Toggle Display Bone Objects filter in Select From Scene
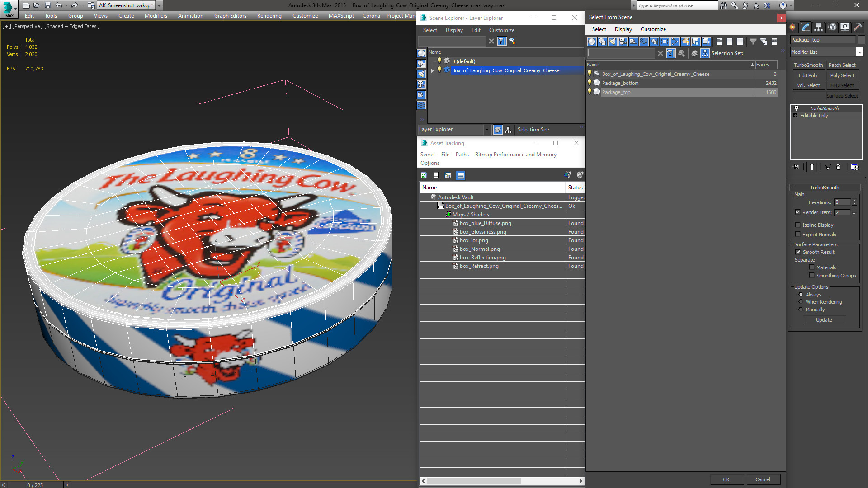Viewport: 868px width, 488px height. coord(675,42)
